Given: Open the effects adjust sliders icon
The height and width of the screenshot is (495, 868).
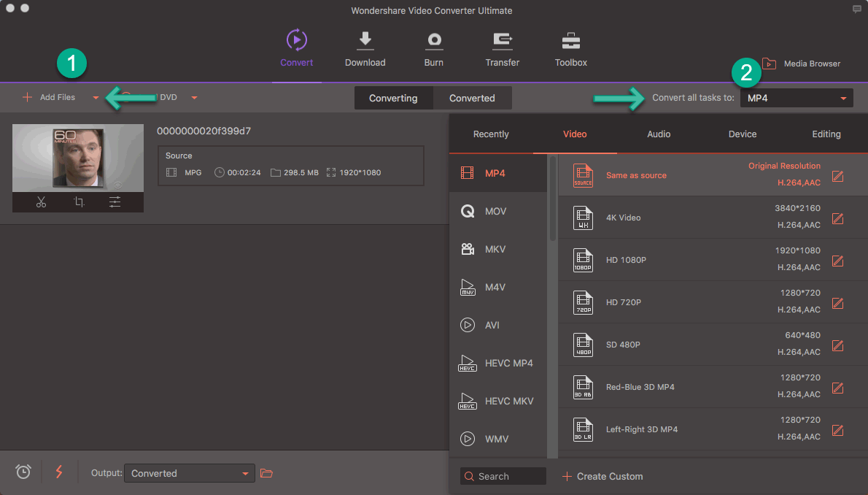Looking at the screenshot, I should pyautogui.click(x=115, y=202).
